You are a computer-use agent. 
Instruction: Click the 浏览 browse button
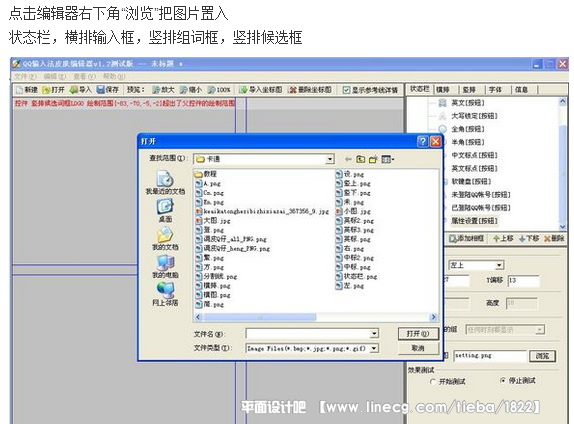[543, 356]
